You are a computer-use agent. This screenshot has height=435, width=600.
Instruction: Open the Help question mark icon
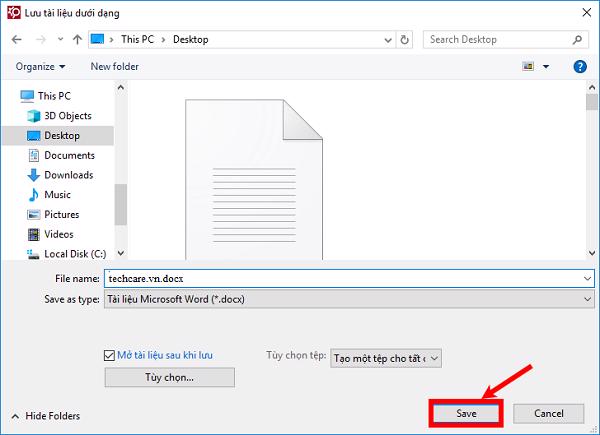(x=579, y=67)
